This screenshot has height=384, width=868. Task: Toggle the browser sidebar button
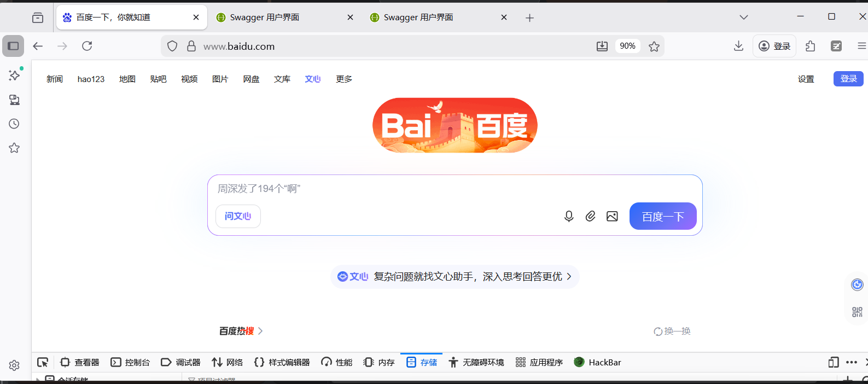pyautogui.click(x=13, y=46)
